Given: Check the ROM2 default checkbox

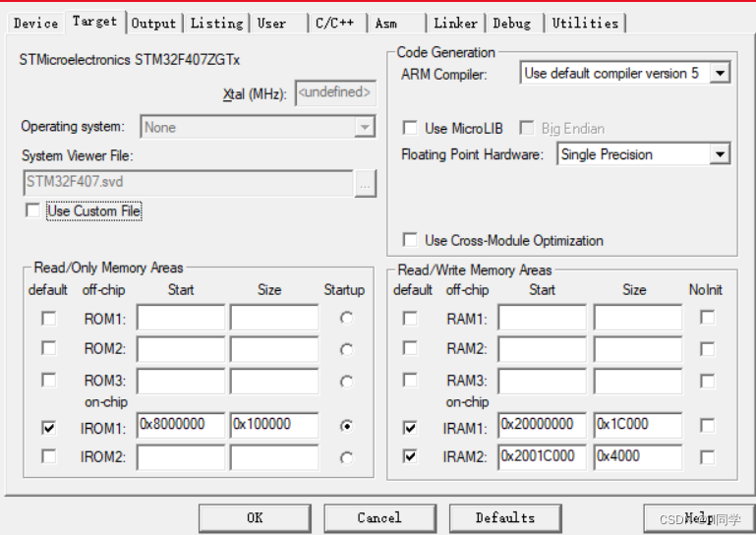Looking at the screenshot, I should coord(49,348).
